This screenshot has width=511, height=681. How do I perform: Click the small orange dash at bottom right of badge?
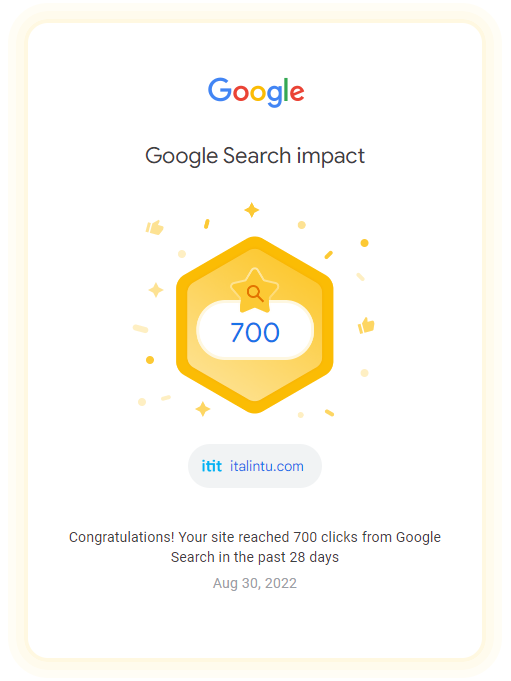330,413
